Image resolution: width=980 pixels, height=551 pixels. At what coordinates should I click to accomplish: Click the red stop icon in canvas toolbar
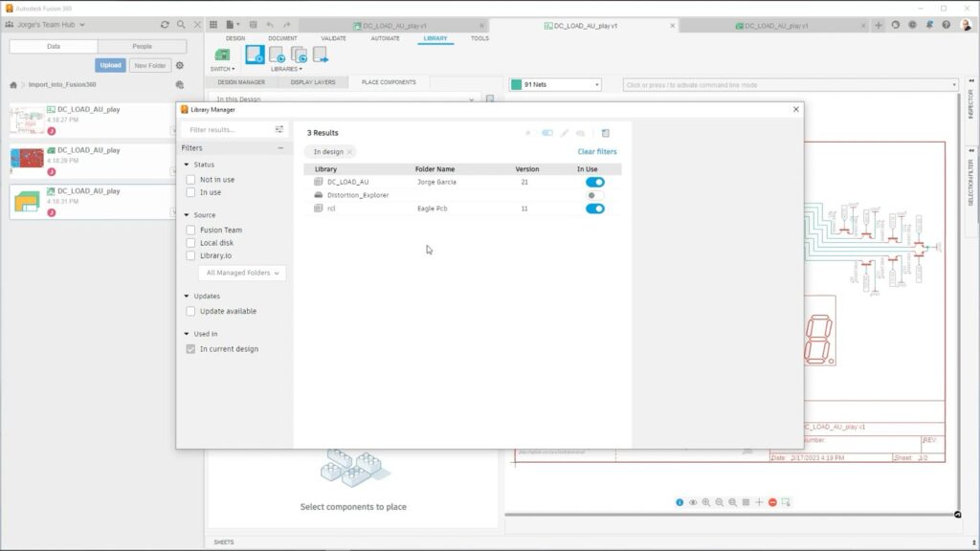(x=772, y=502)
